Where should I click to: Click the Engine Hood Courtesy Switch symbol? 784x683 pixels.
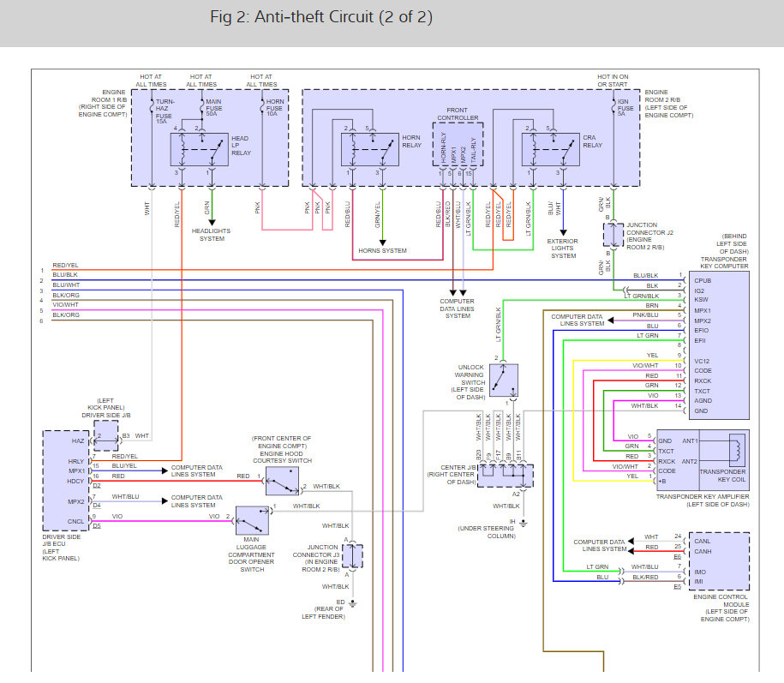click(282, 481)
